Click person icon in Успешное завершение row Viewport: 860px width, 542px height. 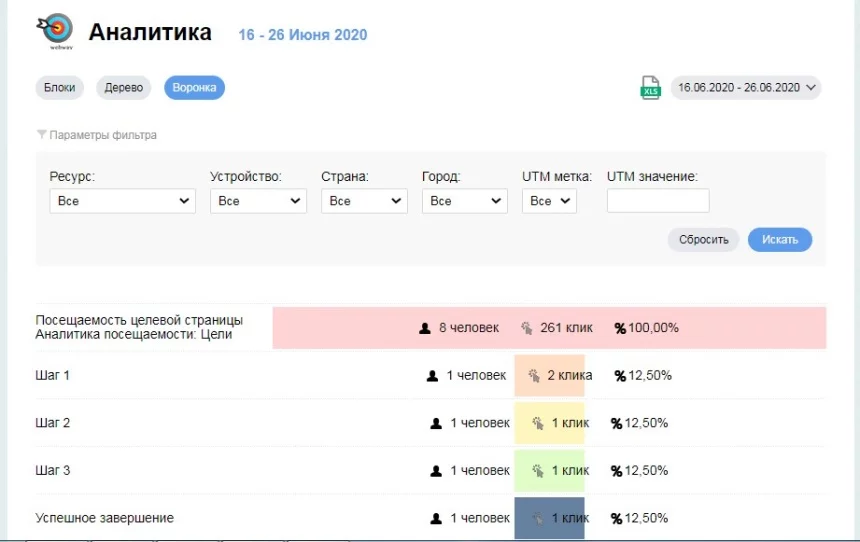pos(436,519)
